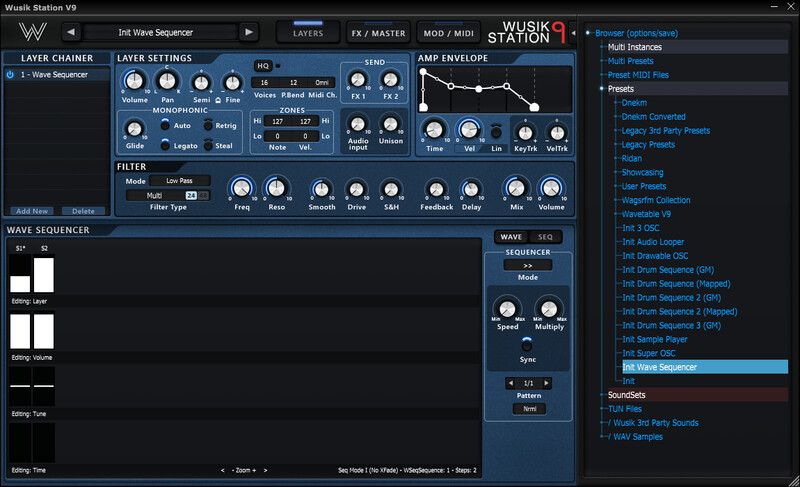Open the Wavetable V9 preset folder

pos(646,214)
